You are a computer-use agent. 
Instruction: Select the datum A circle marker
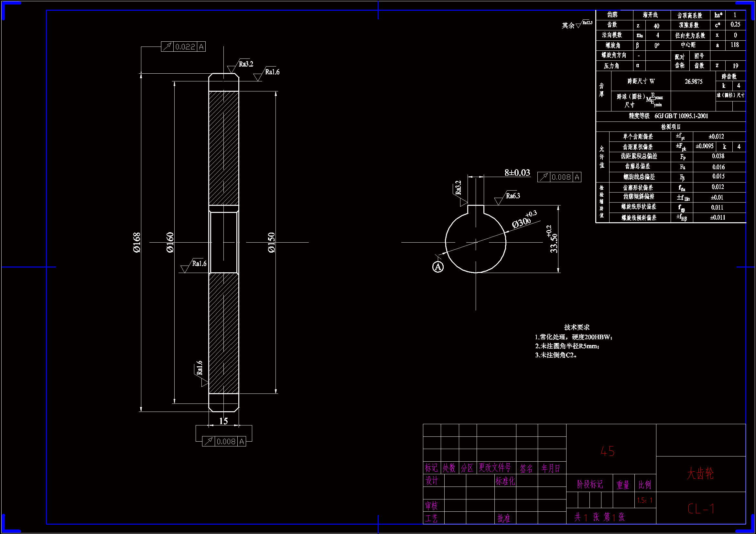tap(437, 267)
